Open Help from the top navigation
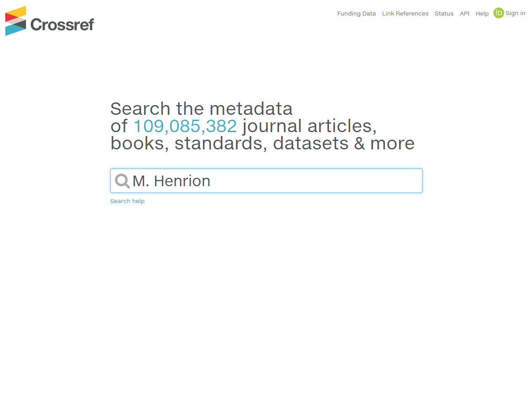 [x=482, y=14]
